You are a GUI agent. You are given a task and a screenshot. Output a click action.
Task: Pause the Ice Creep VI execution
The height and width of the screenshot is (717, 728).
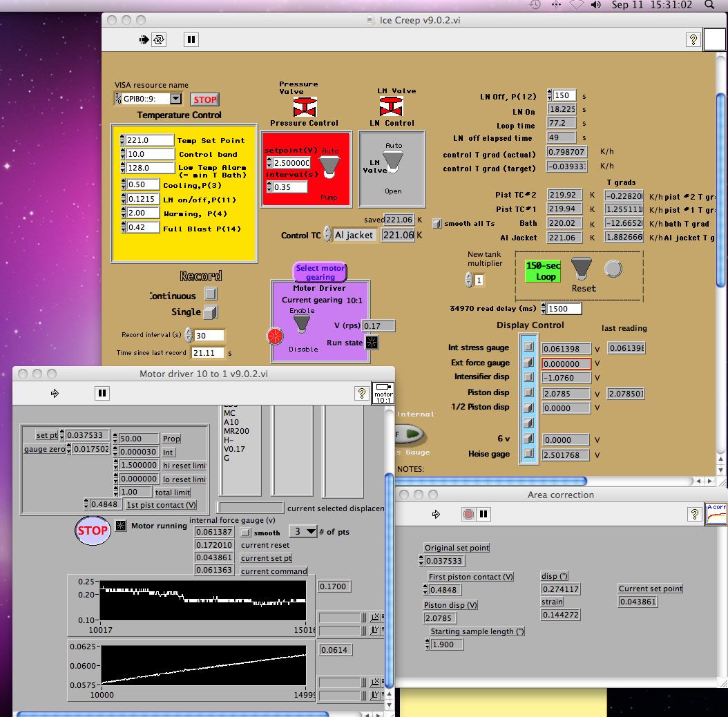point(191,40)
